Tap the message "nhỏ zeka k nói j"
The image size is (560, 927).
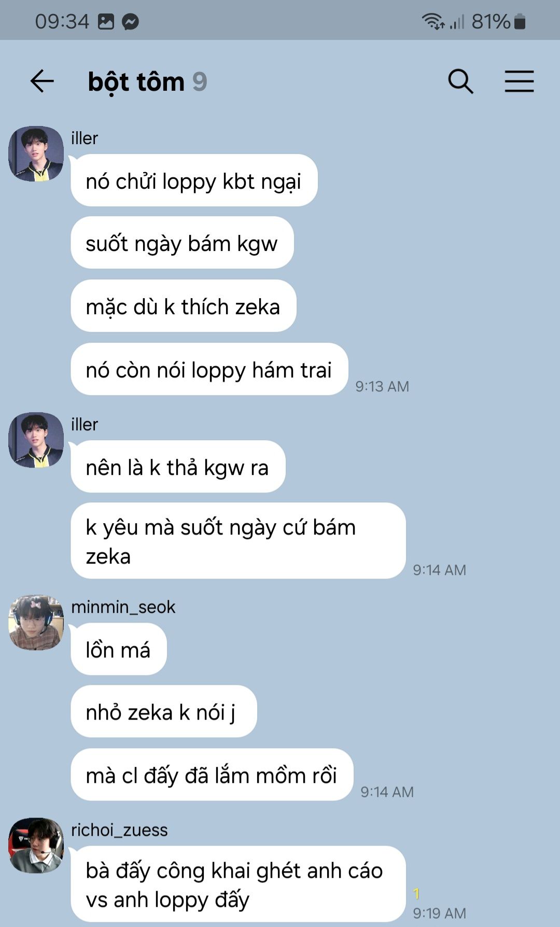click(x=164, y=711)
